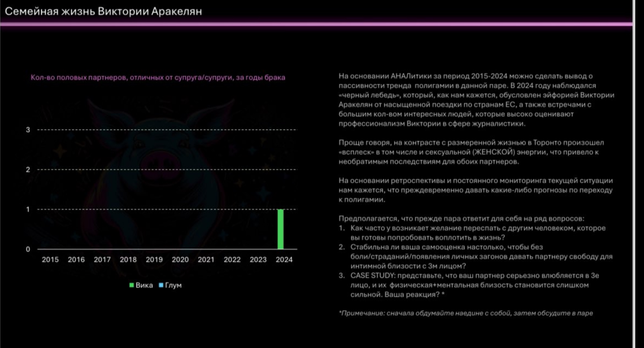Click the x-axis label 2021
The width and height of the screenshot is (644, 348).
[x=206, y=259]
